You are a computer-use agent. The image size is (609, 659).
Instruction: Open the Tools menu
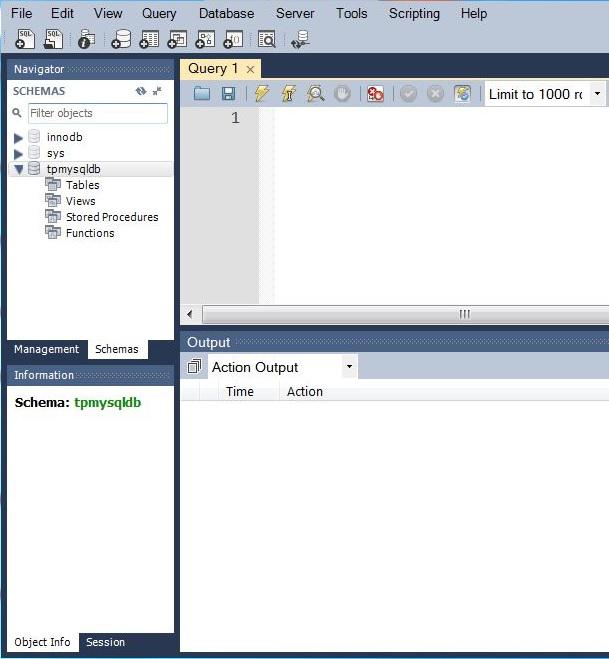pos(351,13)
